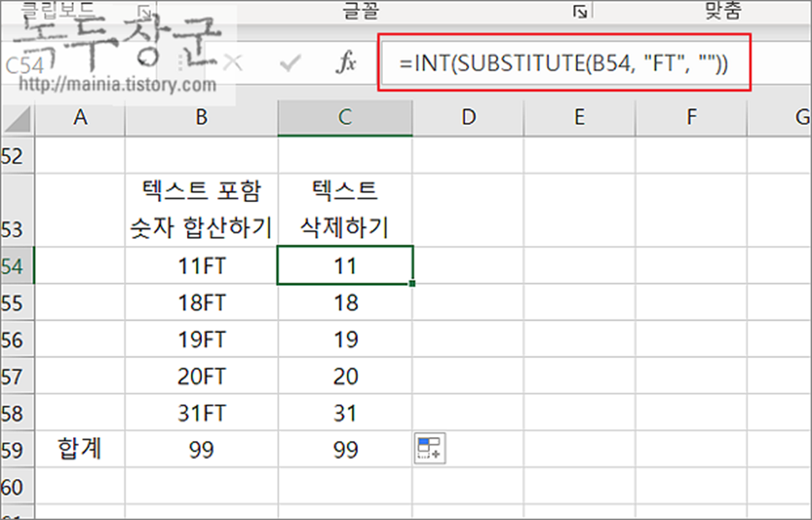The height and width of the screenshot is (520, 812).
Task: Select column A header
Action: [x=80, y=118]
